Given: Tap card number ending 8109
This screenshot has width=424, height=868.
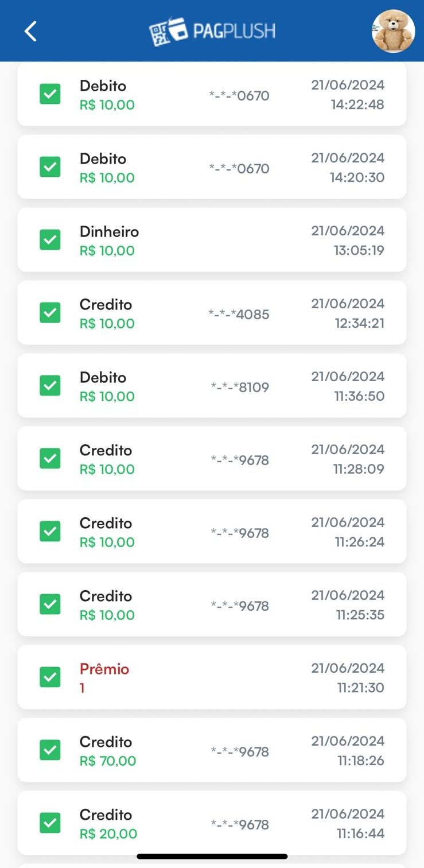Looking at the screenshot, I should (240, 387).
